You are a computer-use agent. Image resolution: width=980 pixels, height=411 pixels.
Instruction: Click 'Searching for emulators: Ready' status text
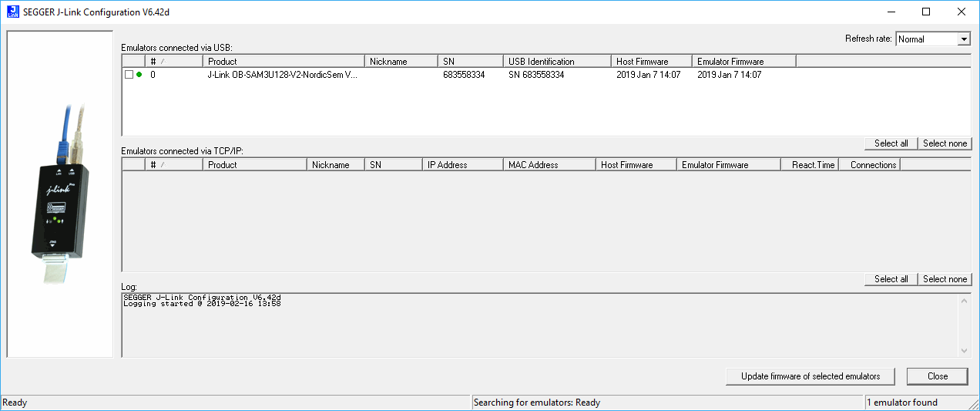coord(537,403)
